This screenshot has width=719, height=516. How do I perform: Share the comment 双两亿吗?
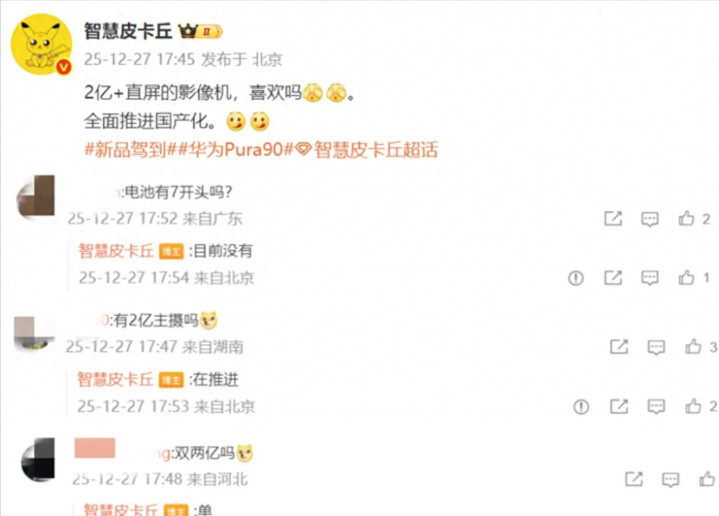(634, 479)
